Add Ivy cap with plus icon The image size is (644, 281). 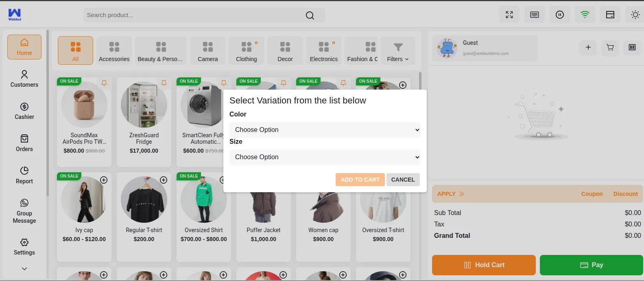[x=104, y=180]
